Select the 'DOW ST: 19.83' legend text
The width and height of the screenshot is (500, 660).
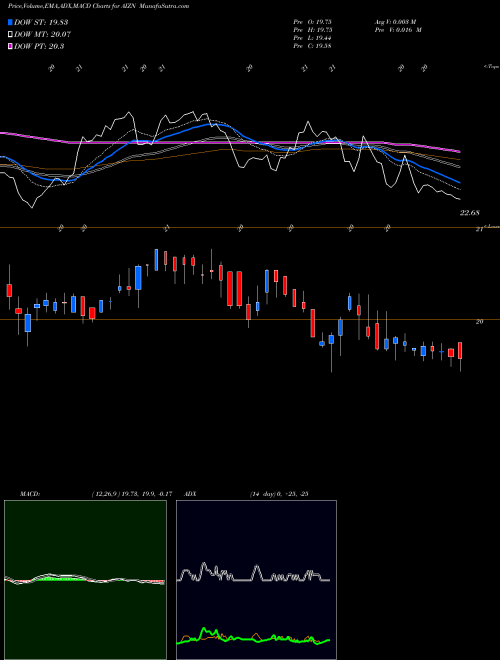tap(41, 22)
